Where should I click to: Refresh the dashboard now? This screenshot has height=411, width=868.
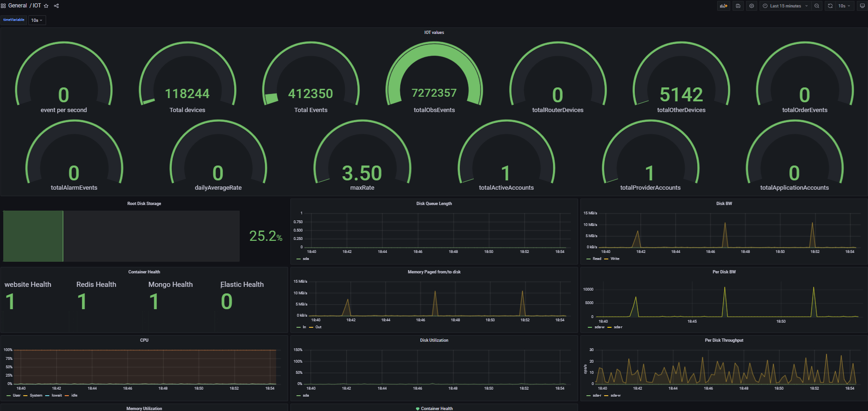tap(830, 6)
